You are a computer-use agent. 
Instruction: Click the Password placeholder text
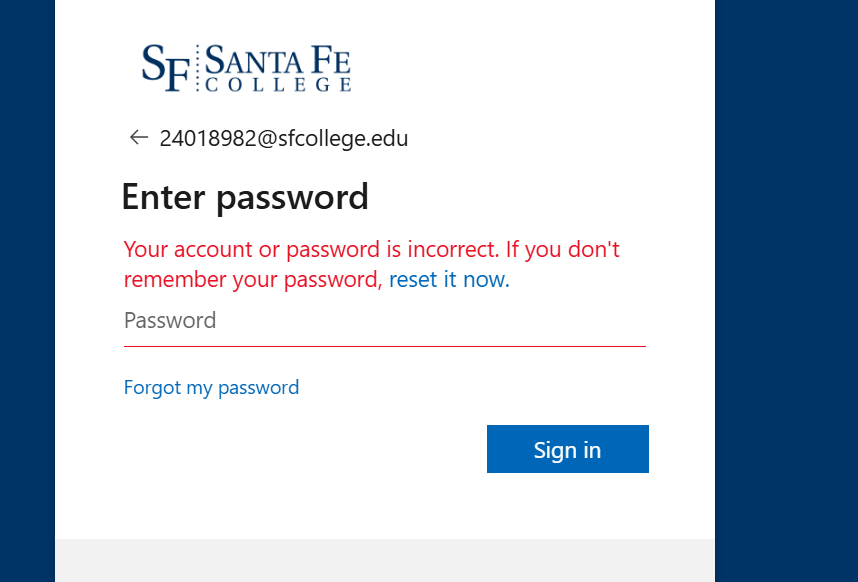pos(170,321)
